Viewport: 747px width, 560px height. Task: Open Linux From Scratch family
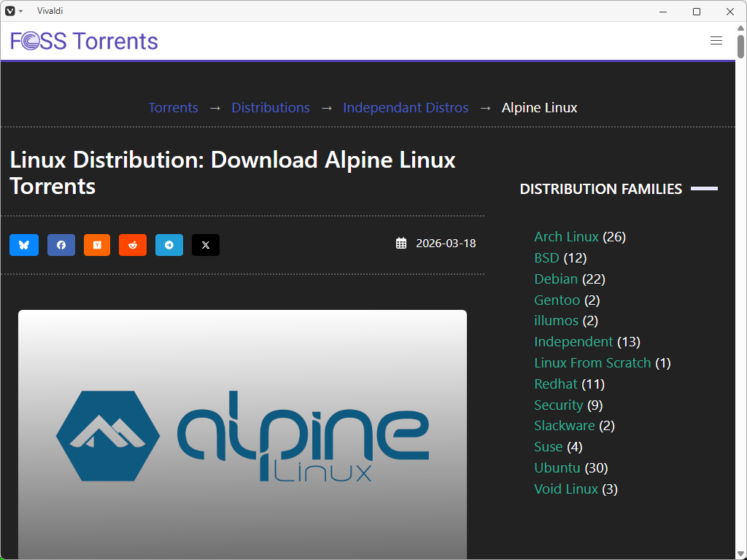coord(592,363)
